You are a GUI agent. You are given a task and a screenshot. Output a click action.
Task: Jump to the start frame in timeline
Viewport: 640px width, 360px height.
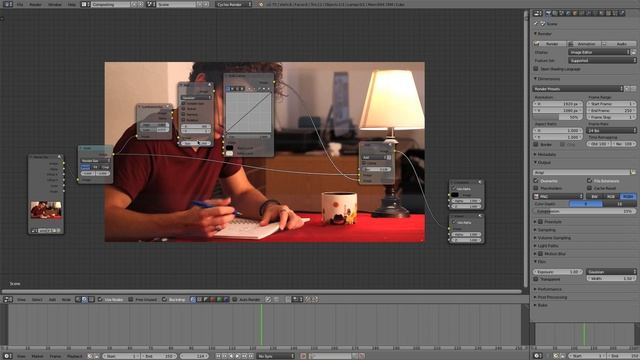[219, 356]
